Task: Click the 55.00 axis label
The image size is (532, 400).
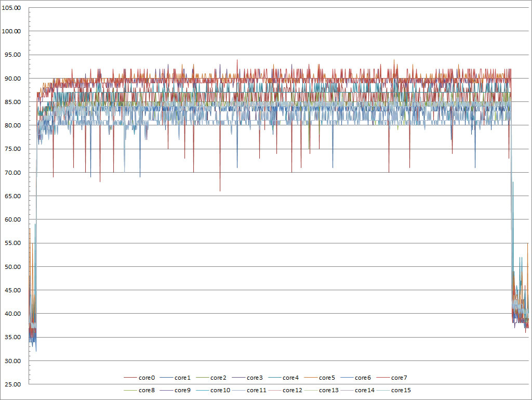Action: pos(12,243)
